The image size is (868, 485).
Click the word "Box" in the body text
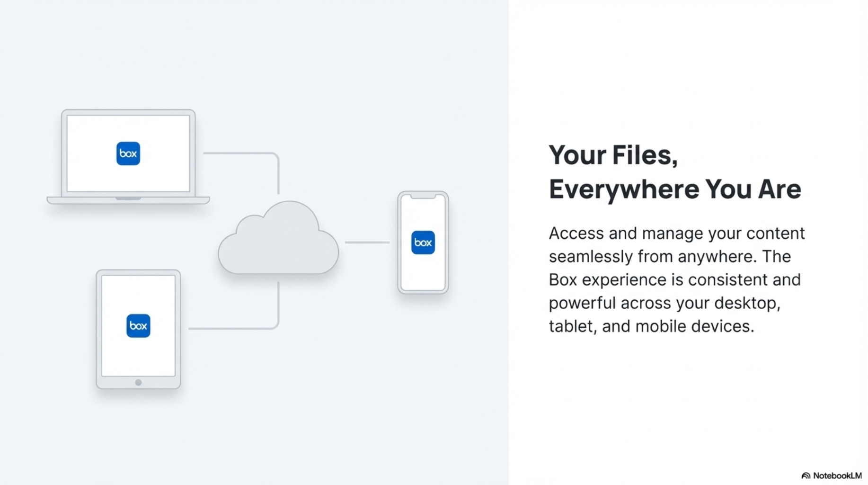pos(562,280)
